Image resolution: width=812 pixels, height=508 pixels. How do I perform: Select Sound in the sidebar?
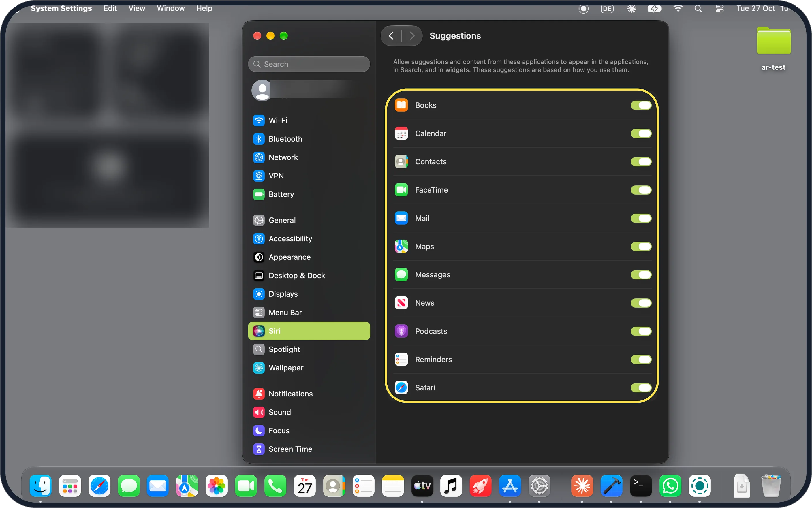coord(309,412)
